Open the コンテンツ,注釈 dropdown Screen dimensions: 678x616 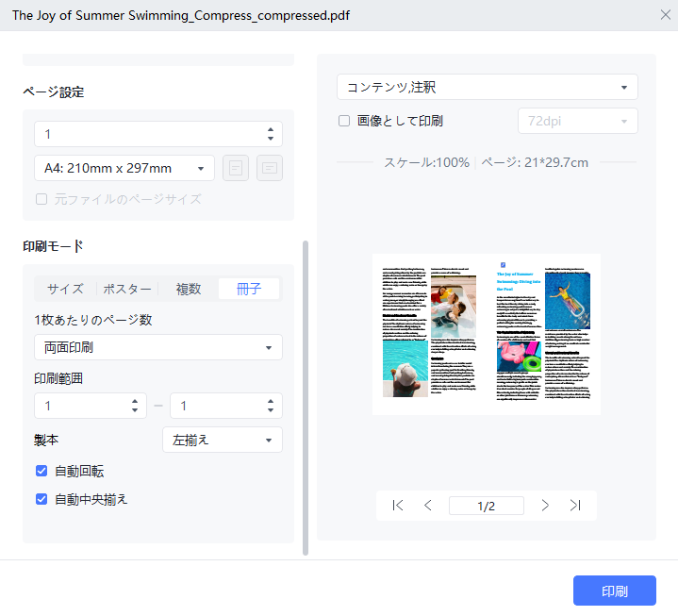click(x=488, y=87)
